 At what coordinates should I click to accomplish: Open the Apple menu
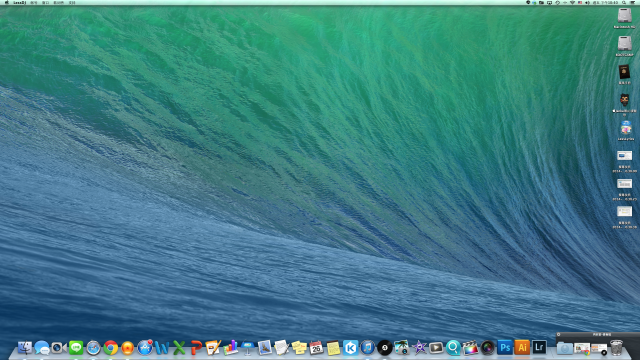7,2
